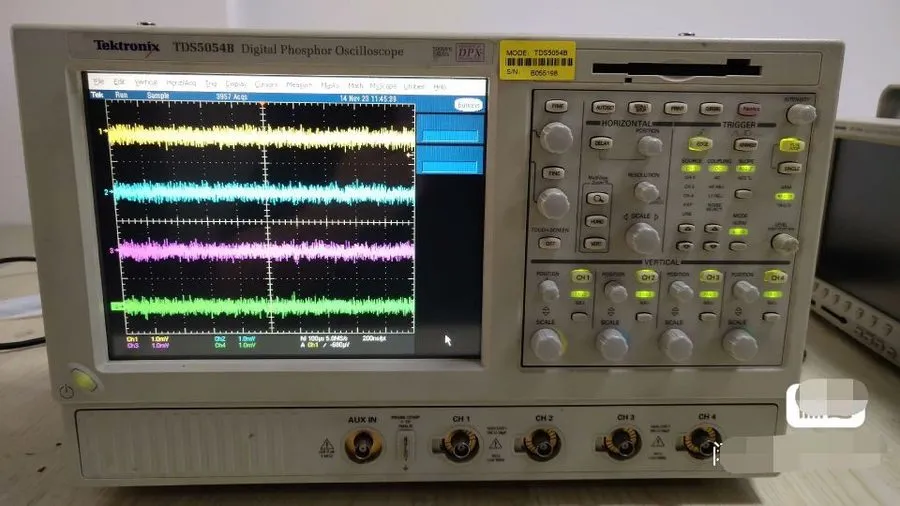Click the CH 3 vertical SCALE knob

point(676,345)
